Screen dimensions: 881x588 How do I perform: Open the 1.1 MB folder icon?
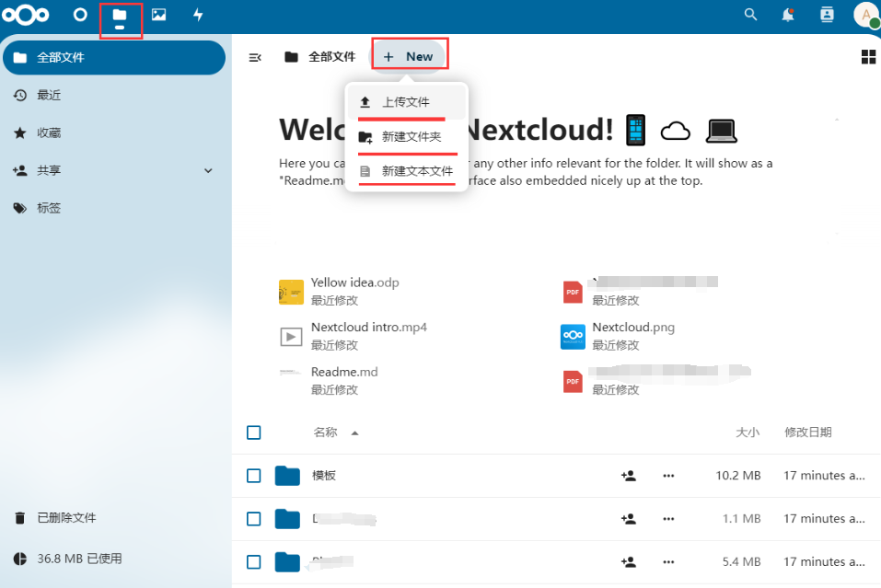click(x=287, y=518)
